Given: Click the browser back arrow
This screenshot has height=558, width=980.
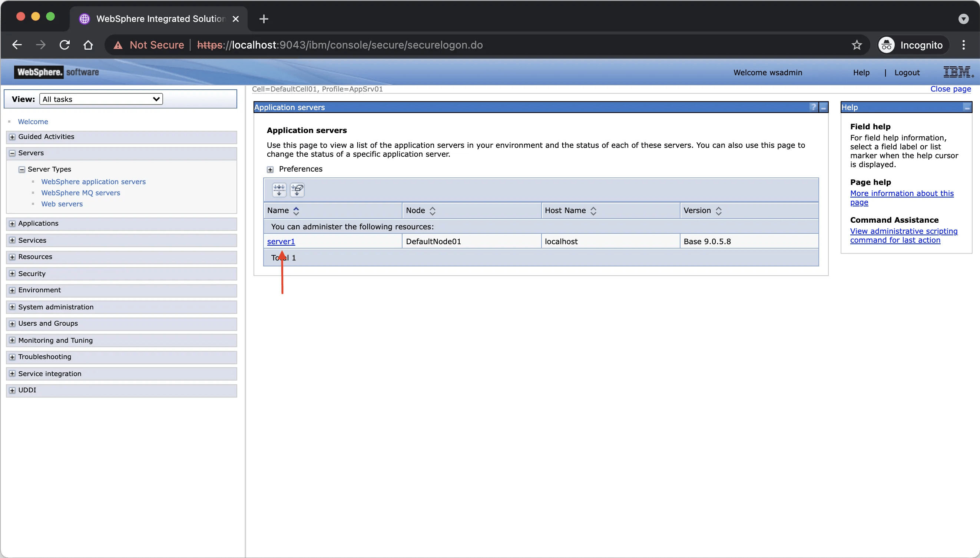Looking at the screenshot, I should (17, 45).
